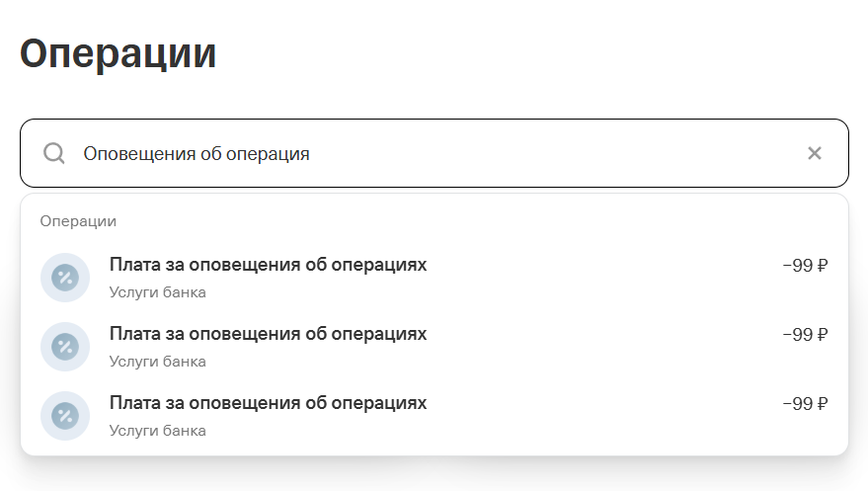Click empty search bar area before the X
The height and width of the screenshot is (491, 868).
coord(592,153)
